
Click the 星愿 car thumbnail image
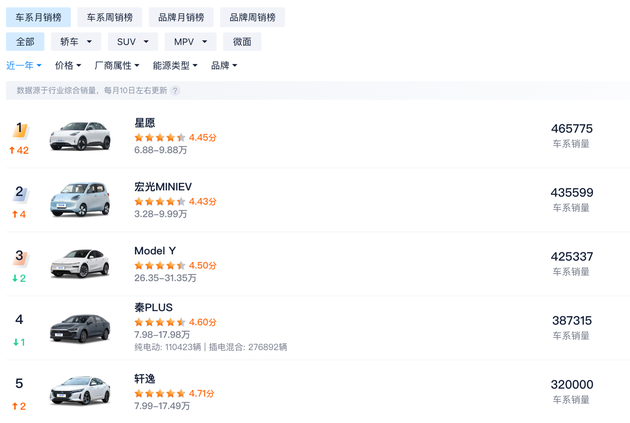79,136
